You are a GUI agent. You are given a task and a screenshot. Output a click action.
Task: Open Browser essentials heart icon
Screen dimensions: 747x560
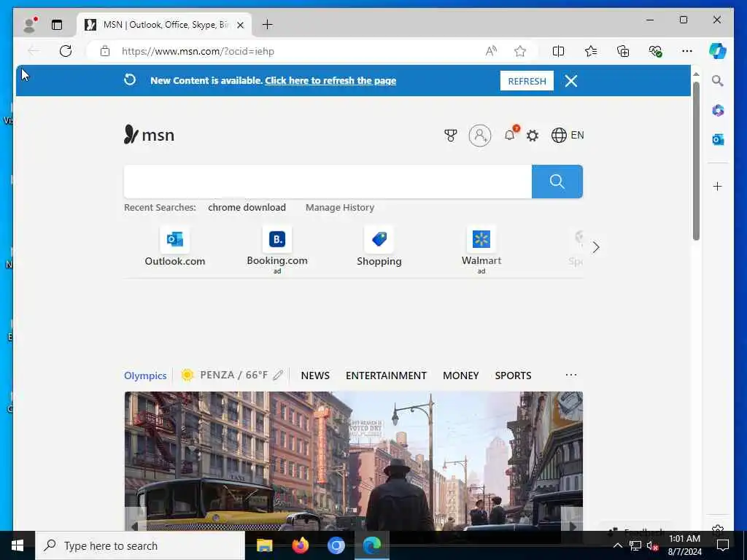(655, 51)
